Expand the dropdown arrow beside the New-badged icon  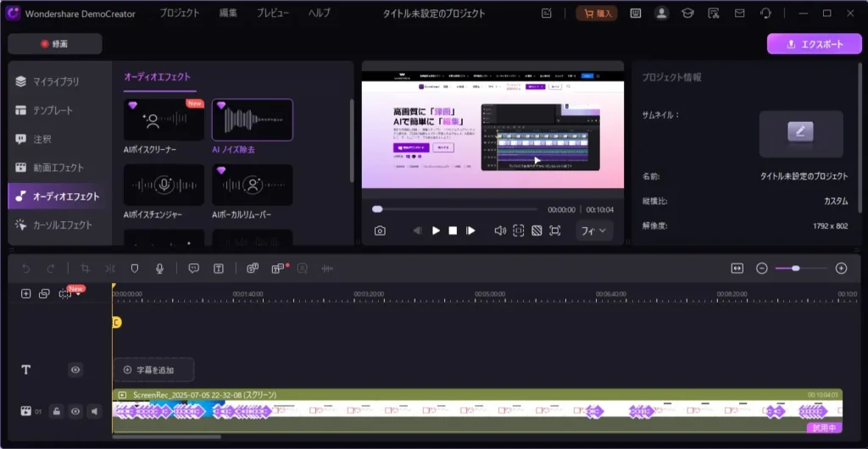tap(78, 295)
